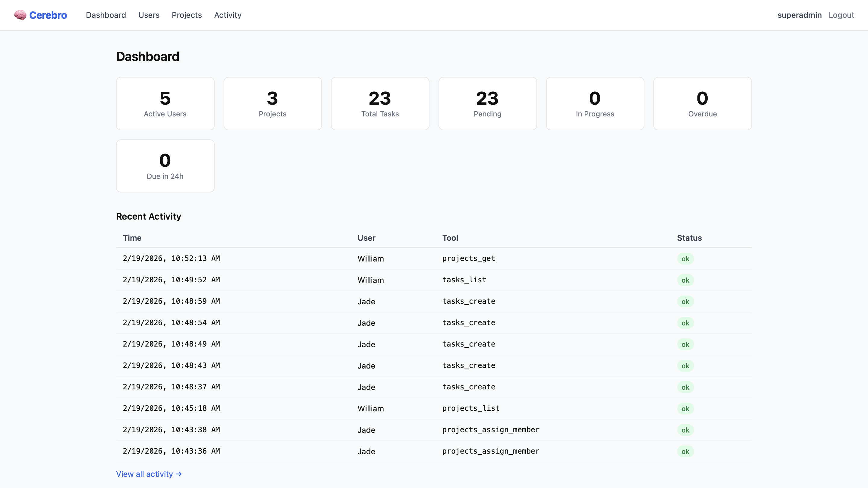Click the ok badge on the last activity row
The image size is (868, 488).
685,451
